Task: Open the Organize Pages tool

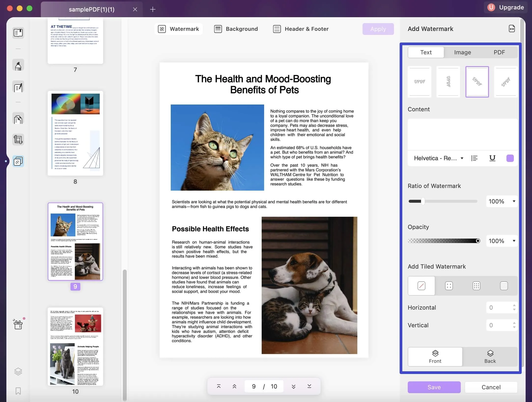Action: pyautogui.click(x=18, y=119)
